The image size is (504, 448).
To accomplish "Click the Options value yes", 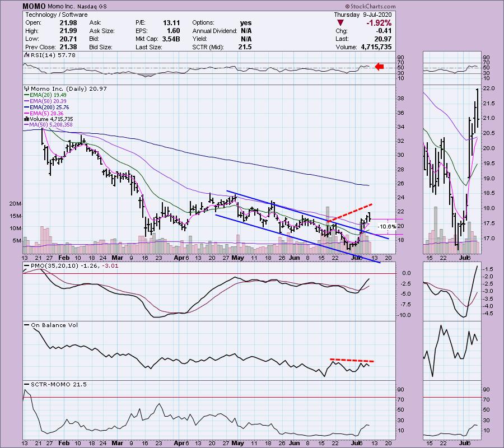I will click(x=246, y=23).
